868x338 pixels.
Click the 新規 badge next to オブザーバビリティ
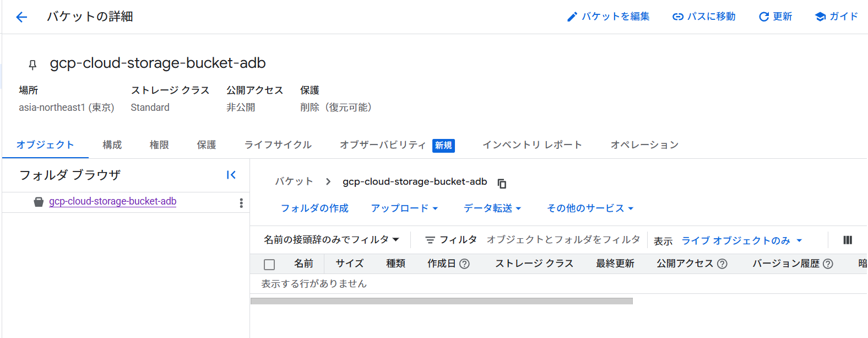(443, 146)
